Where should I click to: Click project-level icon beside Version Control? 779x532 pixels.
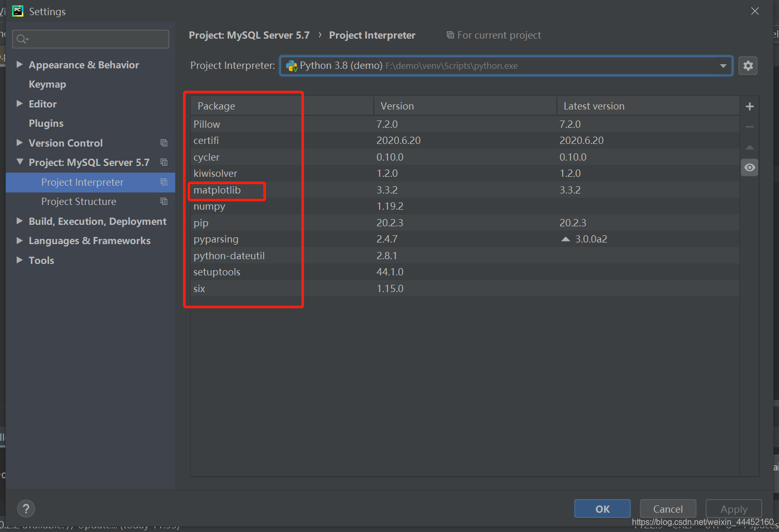click(164, 143)
